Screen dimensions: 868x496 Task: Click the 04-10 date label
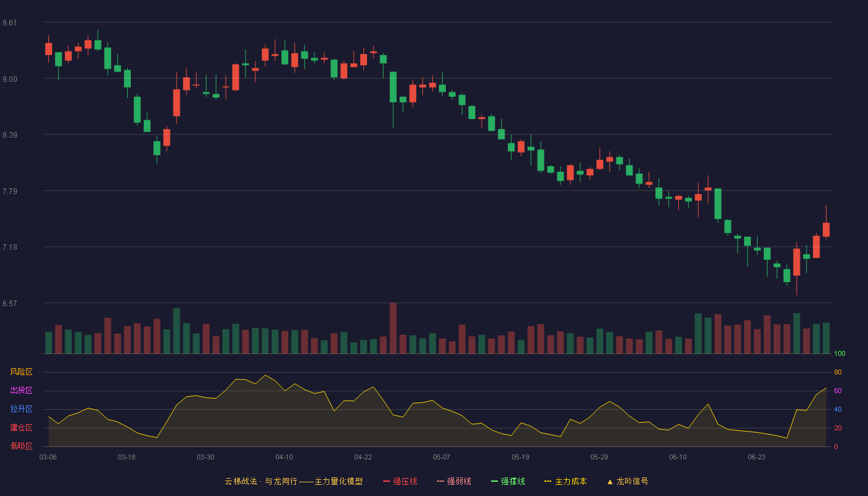(x=284, y=457)
